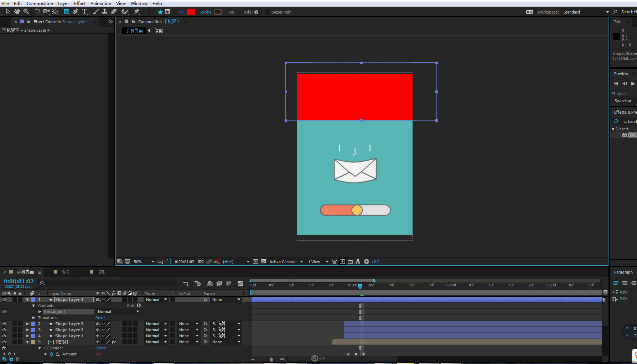Toggle visibility of Rectangle 1

pos(4,312)
